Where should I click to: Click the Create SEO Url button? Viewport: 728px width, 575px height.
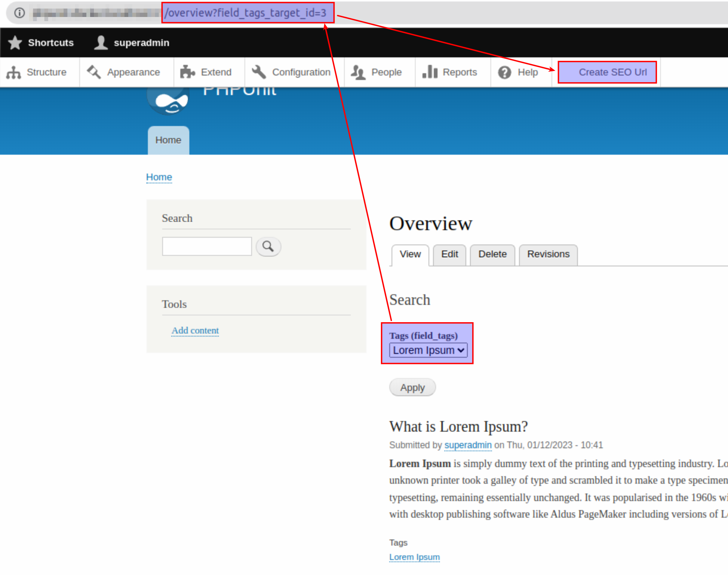pyautogui.click(x=607, y=72)
